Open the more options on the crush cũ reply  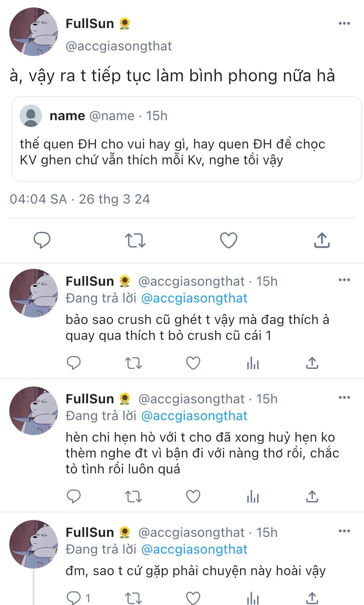[x=344, y=280]
